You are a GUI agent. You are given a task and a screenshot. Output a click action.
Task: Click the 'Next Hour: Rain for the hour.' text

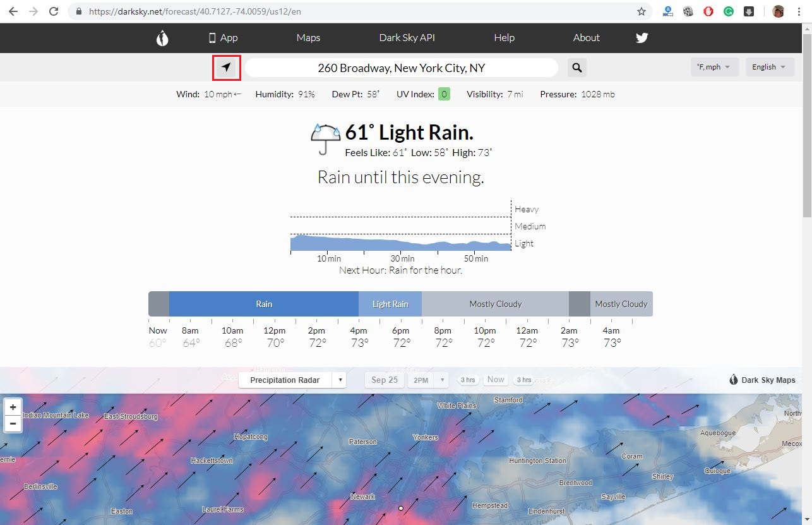[x=401, y=270]
